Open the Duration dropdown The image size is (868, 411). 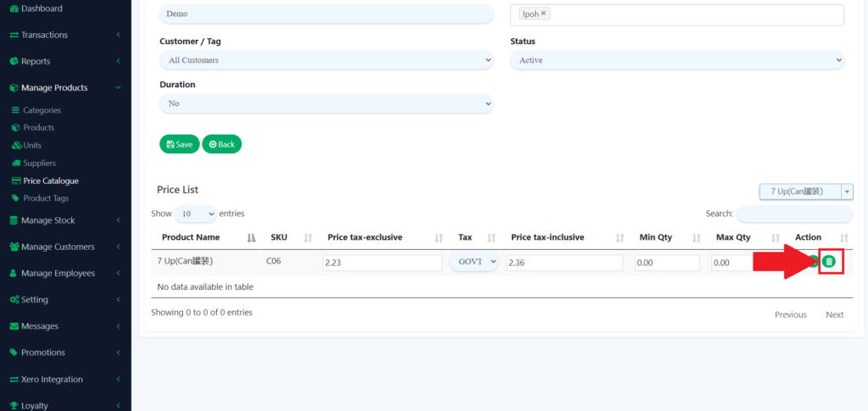[x=326, y=103]
